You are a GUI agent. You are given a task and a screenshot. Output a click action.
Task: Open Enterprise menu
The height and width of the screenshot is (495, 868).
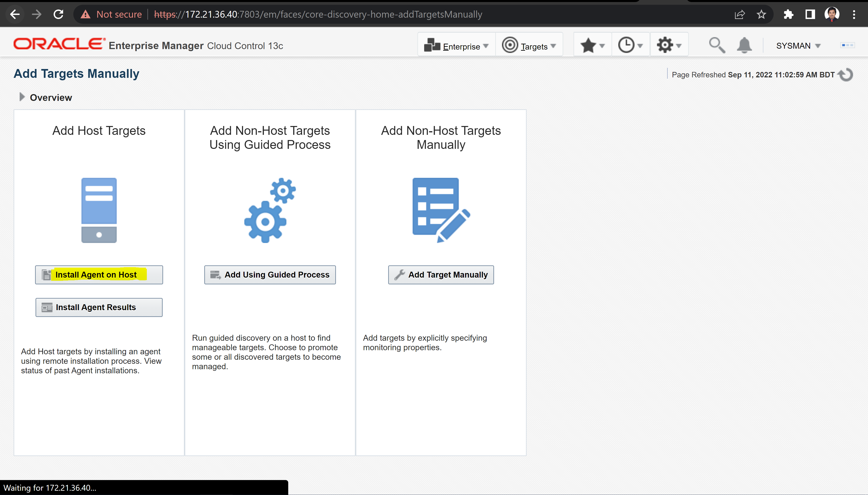pos(457,45)
